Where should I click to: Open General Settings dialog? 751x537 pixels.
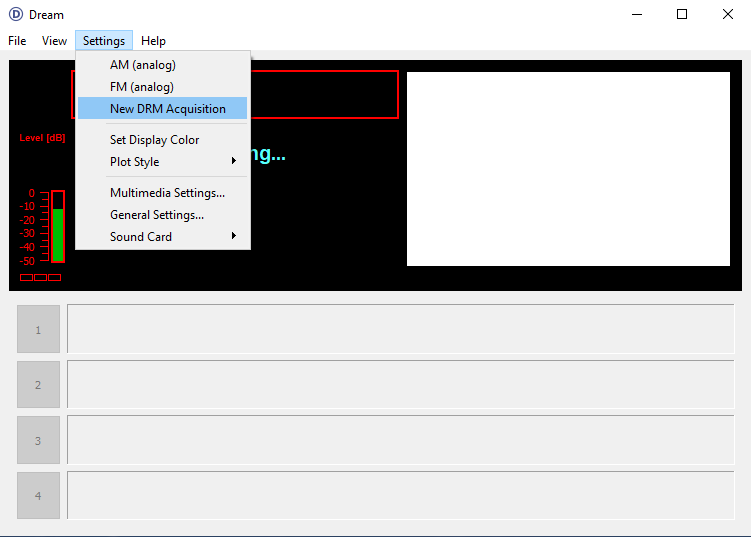coord(156,215)
